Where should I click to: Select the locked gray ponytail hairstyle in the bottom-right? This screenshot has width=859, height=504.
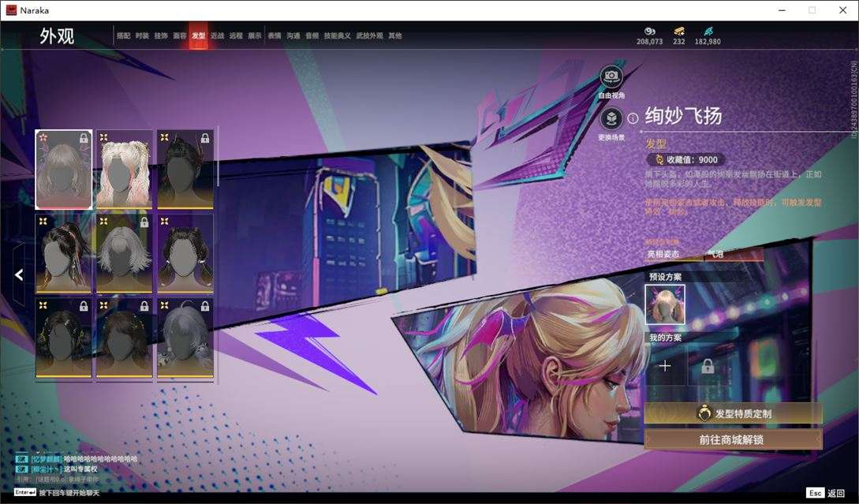[185, 338]
